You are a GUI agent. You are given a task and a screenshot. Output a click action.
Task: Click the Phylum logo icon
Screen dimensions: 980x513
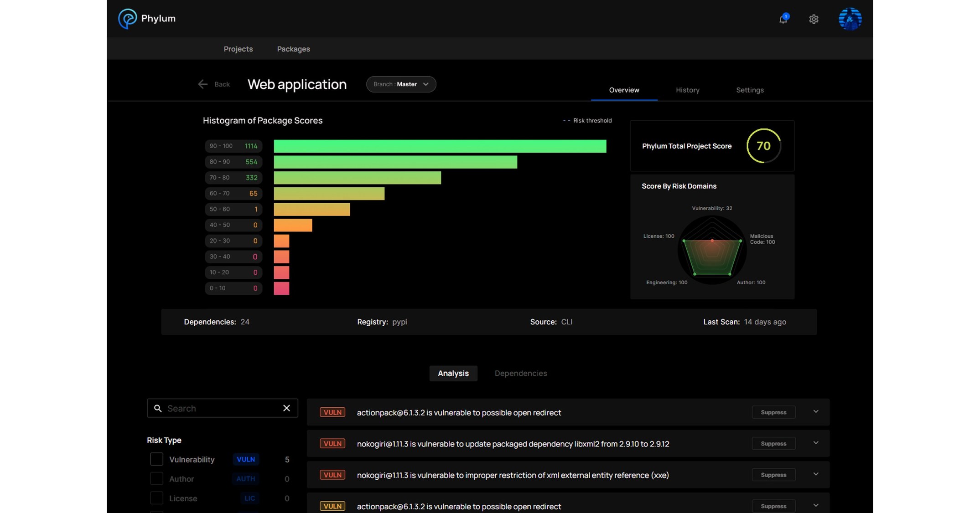(127, 19)
